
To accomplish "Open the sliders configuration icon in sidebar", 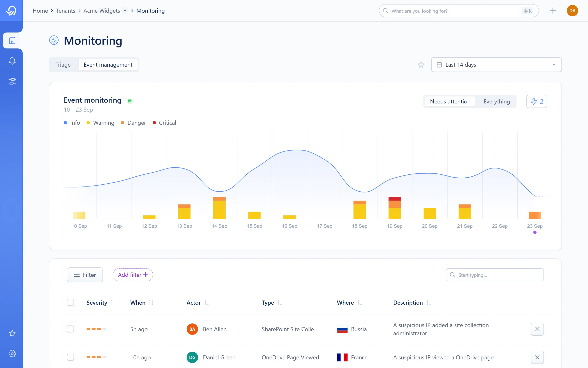I will 12,81.
